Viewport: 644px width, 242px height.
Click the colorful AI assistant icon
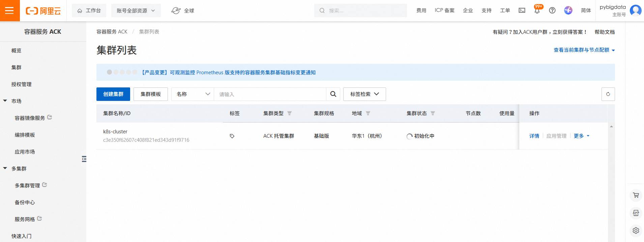coord(568,10)
